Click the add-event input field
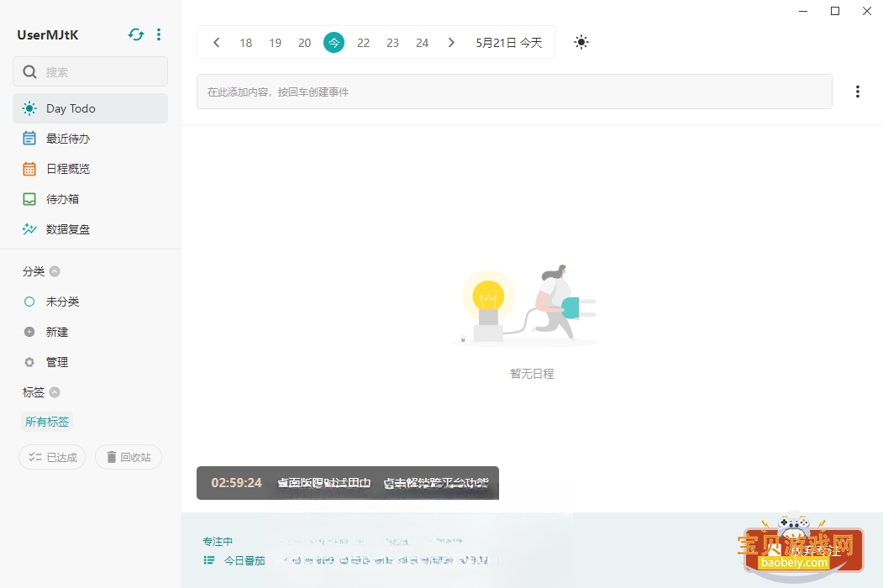The height and width of the screenshot is (588, 883). pos(514,92)
